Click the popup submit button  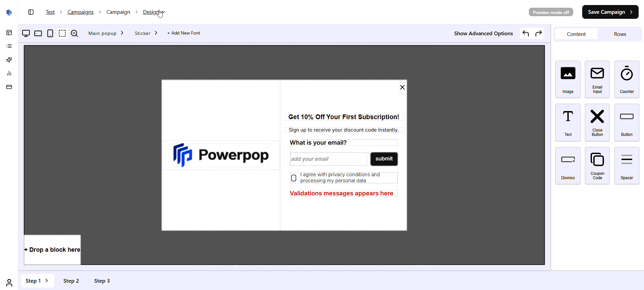[384, 159]
